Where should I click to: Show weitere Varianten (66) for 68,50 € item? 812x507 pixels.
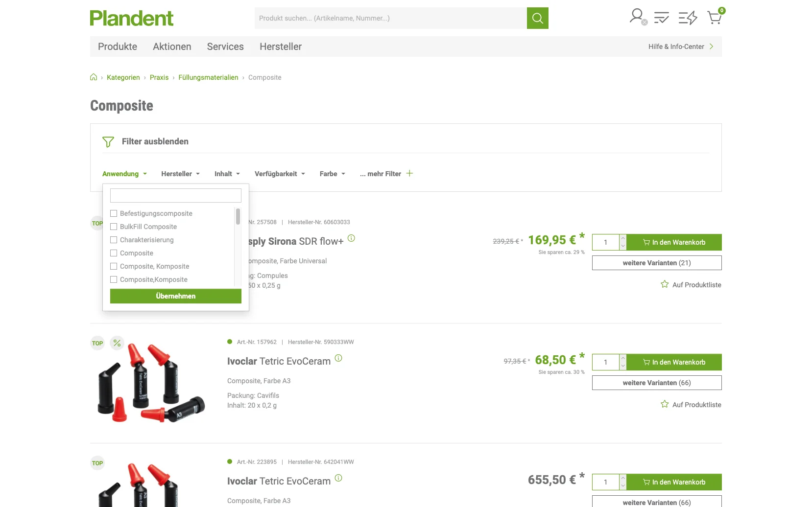click(x=657, y=383)
